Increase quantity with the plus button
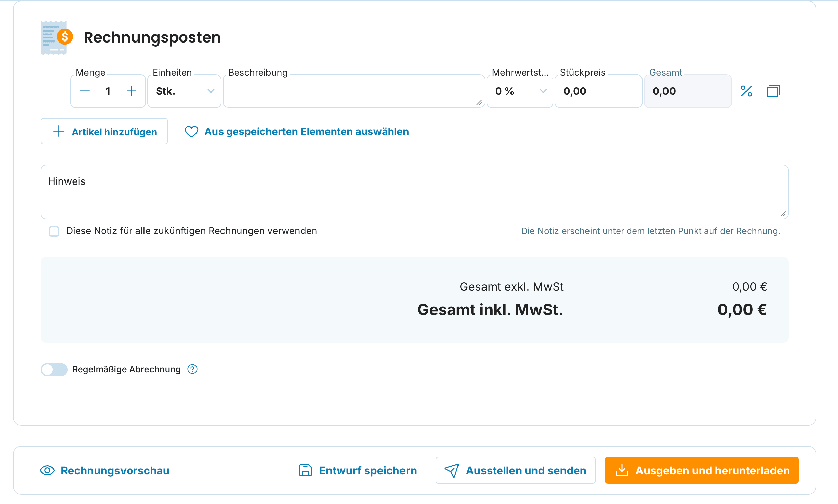 pyautogui.click(x=131, y=91)
